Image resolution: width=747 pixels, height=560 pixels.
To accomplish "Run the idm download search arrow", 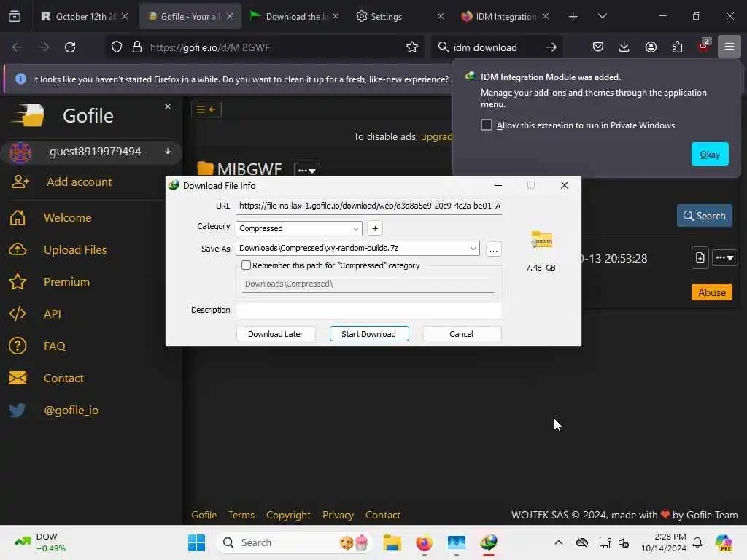I will [x=551, y=47].
